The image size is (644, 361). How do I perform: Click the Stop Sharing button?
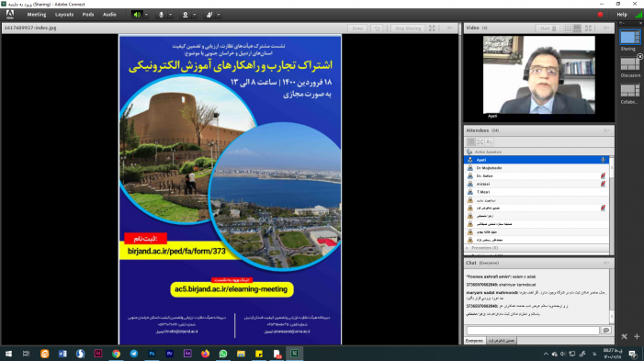click(x=407, y=28)
